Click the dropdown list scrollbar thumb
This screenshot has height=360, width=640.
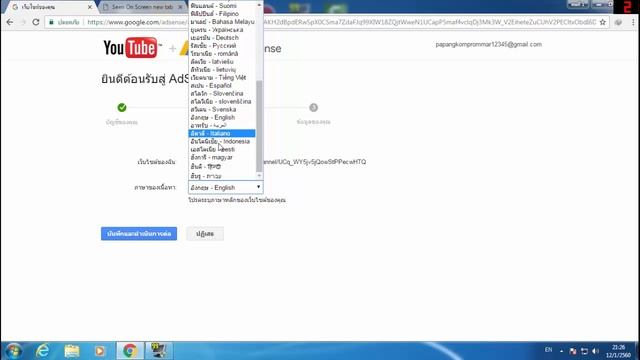(259, 126)
